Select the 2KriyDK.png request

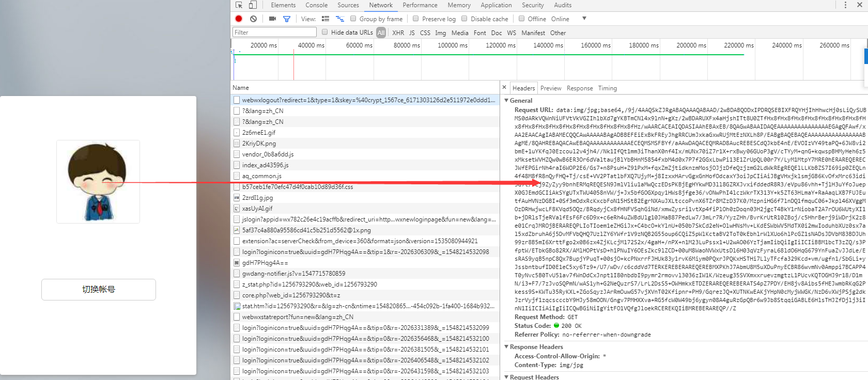point(365,144)
